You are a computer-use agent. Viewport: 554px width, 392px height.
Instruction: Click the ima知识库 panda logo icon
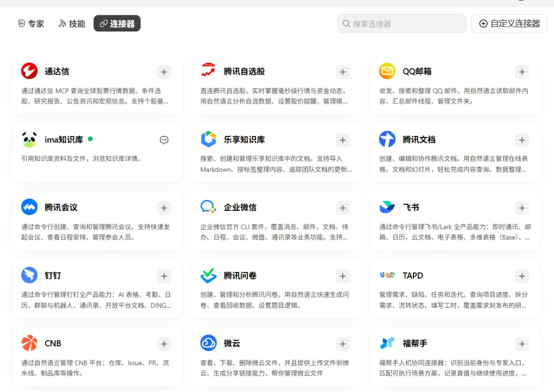click(29, 139)
